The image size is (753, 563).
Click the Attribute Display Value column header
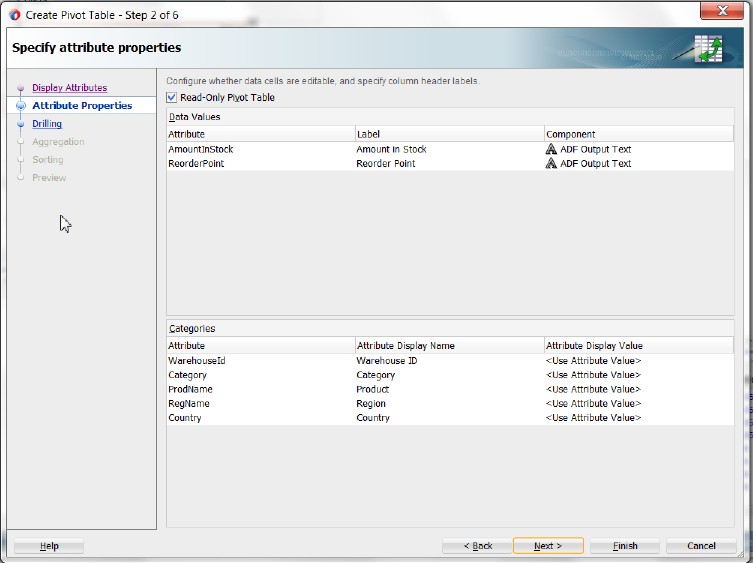point(639,345)
